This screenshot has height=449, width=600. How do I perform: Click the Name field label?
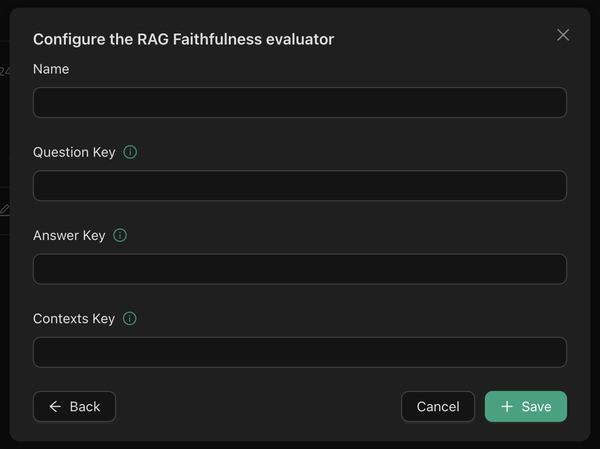coord(51,69)
